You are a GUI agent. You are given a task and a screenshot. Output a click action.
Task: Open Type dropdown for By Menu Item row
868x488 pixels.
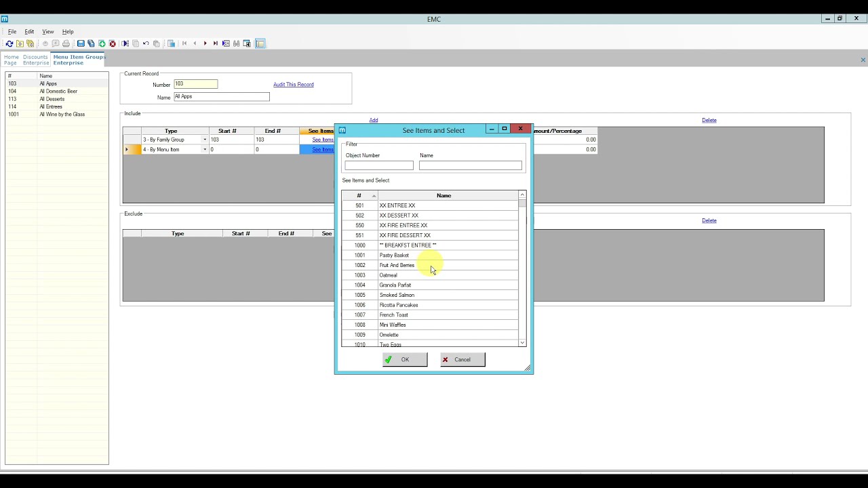pyautogui.click(x=205, y=149)
